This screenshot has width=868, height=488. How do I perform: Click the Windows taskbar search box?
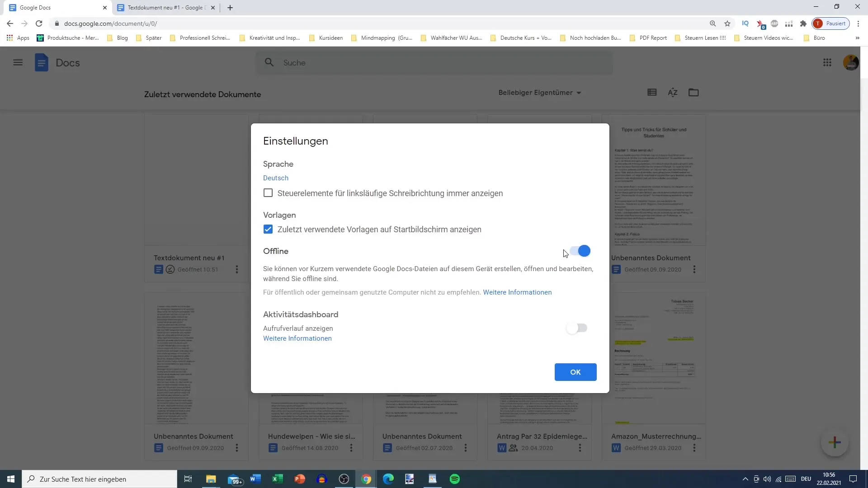(x=99, y=479)
